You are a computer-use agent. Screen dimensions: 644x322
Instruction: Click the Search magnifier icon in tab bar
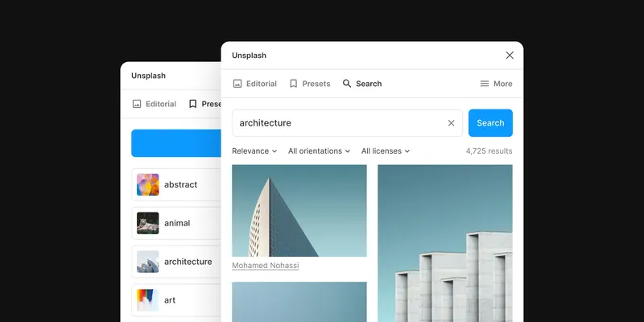click(x=347, y=84)
